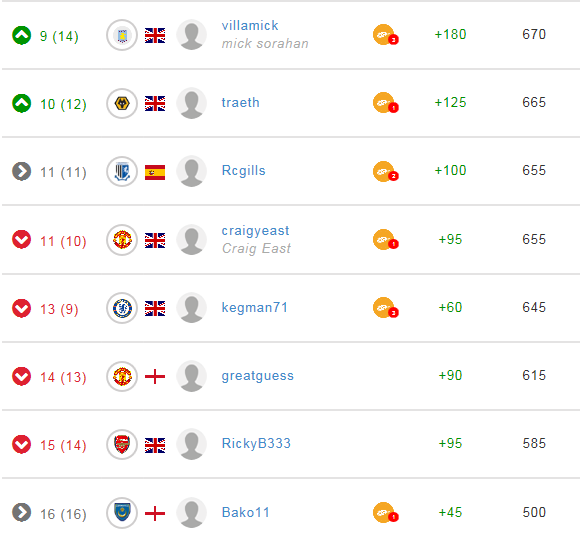Viewport: 580px width, 546px height.
Task: Click the Chelsea crest beside kegman71
Action: (x=122, y=308)
